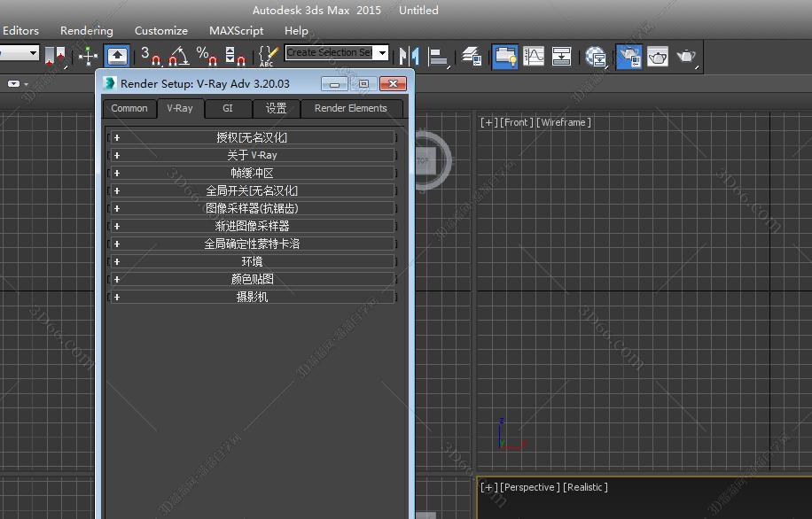Toggle the Angle Snap tool
The height and width of the screenshot is (519, 812).
(178, 56)
